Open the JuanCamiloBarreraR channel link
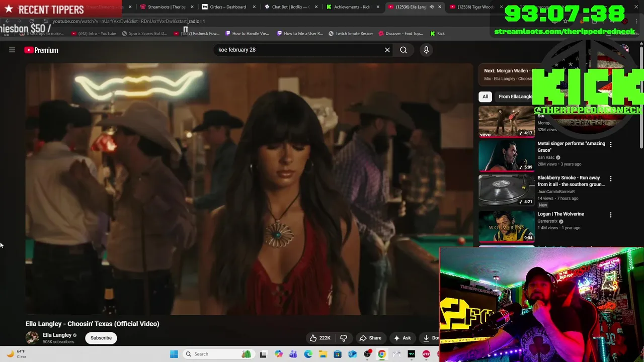This screenshot has height=362, width=644. tap(556, 192)
